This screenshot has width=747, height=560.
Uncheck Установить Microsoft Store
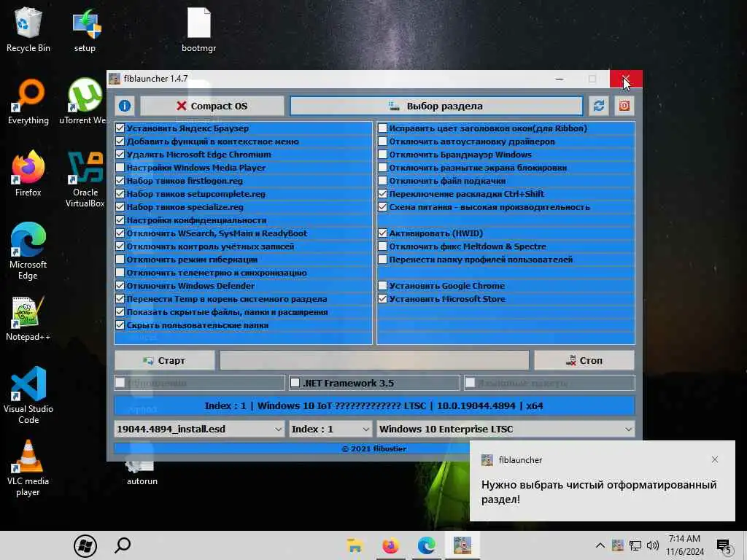(382, 299)
